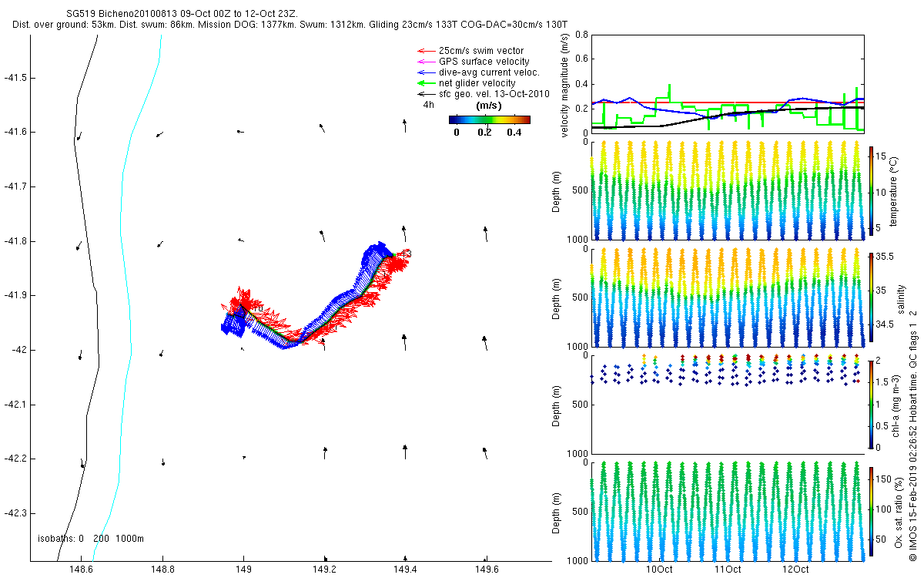Click the temperature (°C) colorbar
Viewport: 924px width, 578px height.
(x=872, y=190)
